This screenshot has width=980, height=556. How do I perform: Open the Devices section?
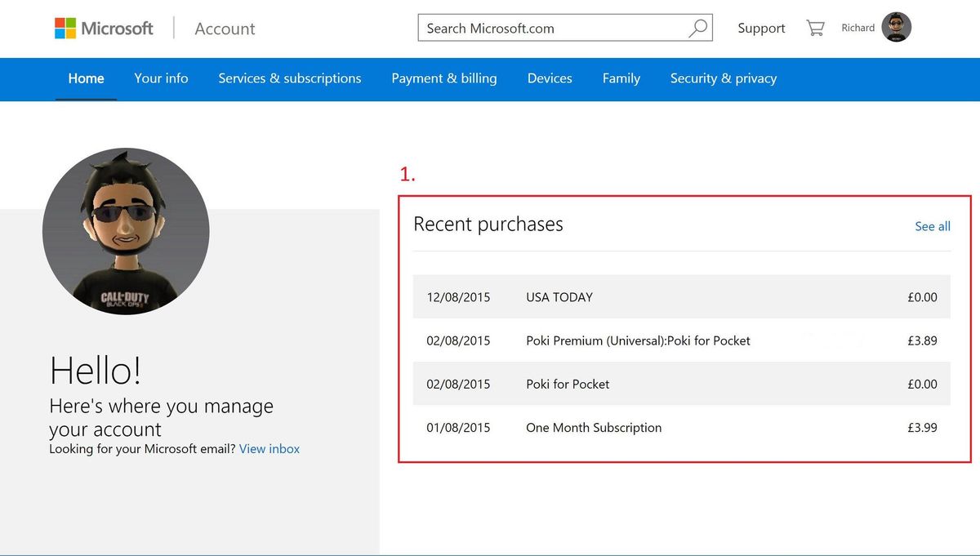tap(549, 78)
